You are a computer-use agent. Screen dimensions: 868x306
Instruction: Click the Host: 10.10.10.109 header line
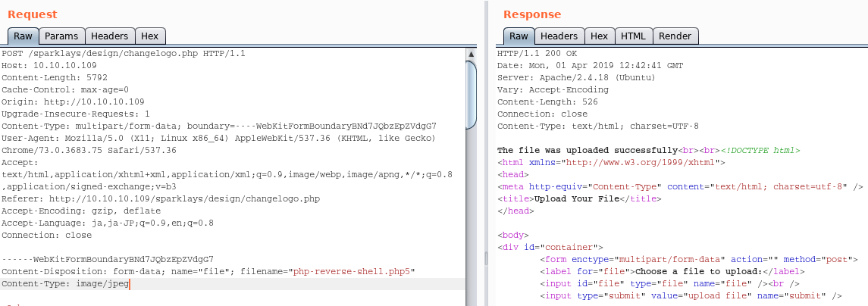[49, 66]
